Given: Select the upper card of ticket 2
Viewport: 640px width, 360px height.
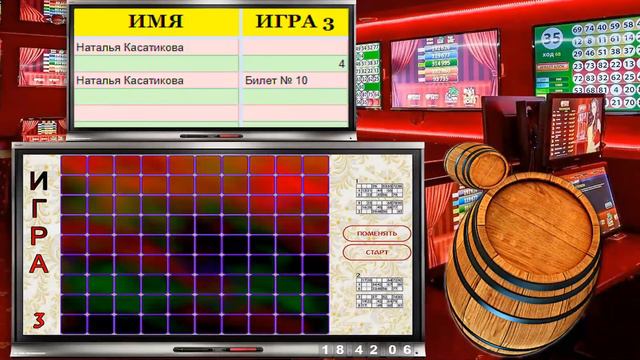Looking at the screenshot, I should coord(379,284).
